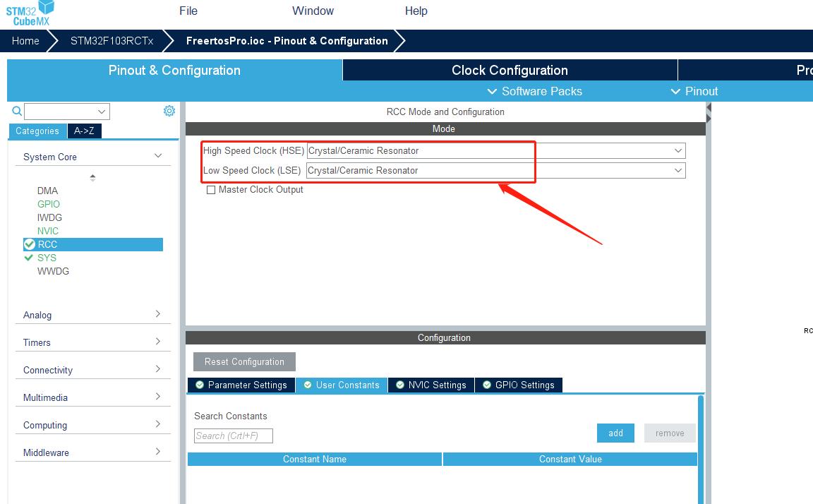
Task: Select the Categories tab
Action: pyautogui.click(x=37, y=131)
